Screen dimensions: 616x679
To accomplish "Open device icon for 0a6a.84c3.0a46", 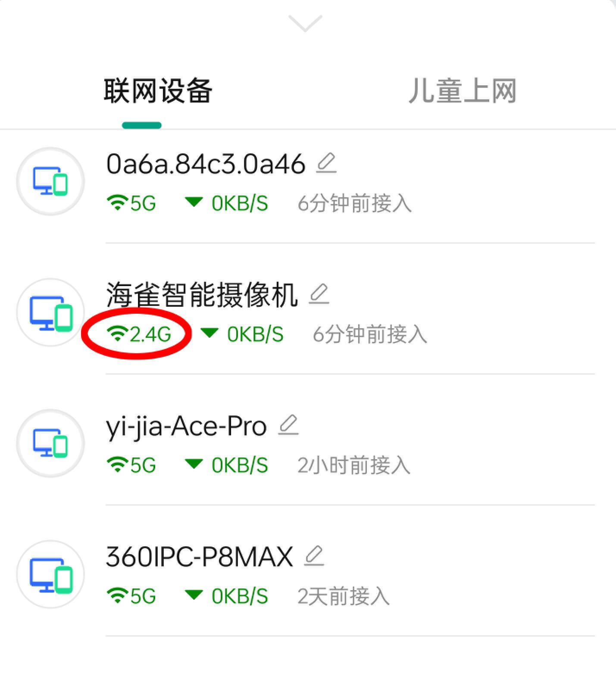I will pos(50,181).
